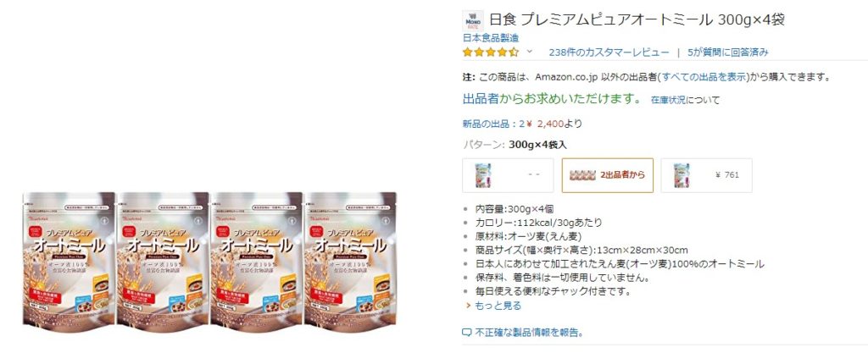The image size is (868, 353).
Task: Click 日本食品製造 brand link
Action: click(x=491, y=38)
